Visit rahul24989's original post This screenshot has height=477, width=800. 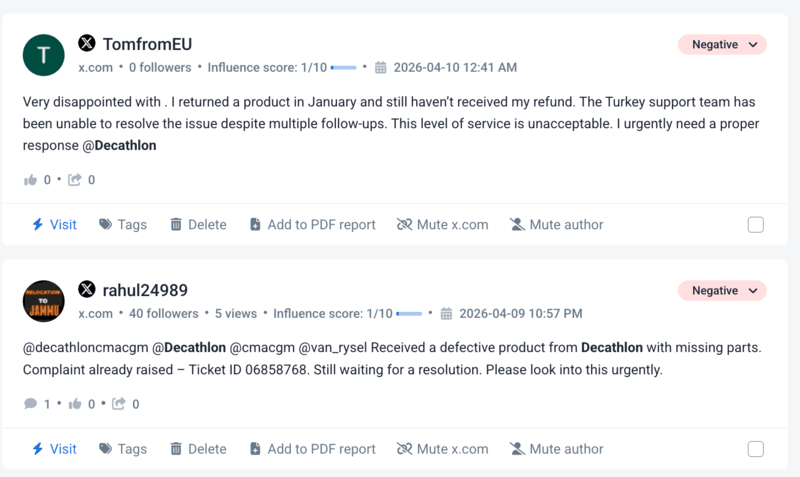click(54, 449)
